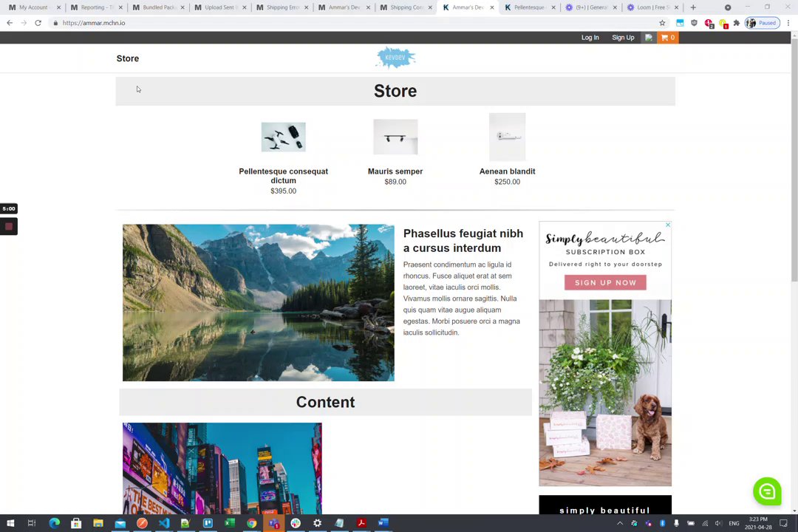
Task: Switch to the Pellentesque tab
Action: [529, 7]
